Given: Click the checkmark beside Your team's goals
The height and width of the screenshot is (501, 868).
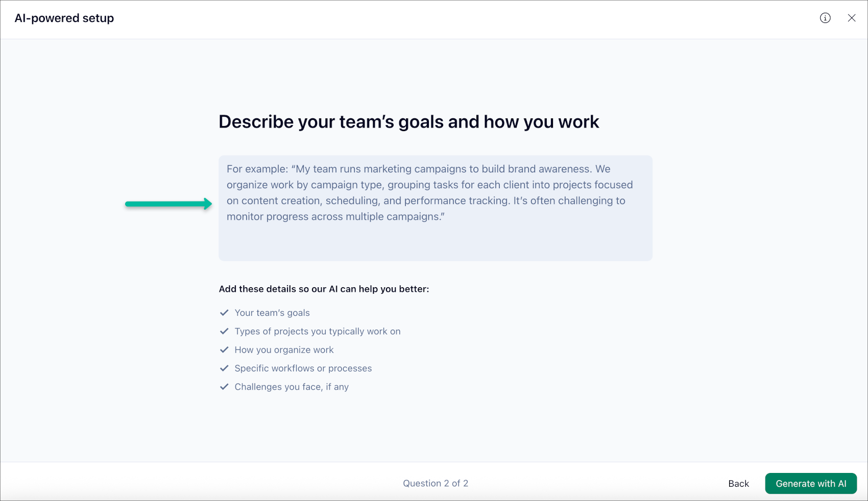Looking at the screenshot, I should [x=224, y=313].
